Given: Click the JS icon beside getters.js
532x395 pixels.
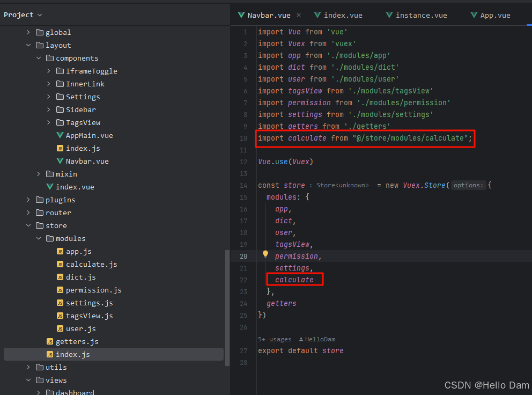Looking at the screenshot, I should click(50, 342).
